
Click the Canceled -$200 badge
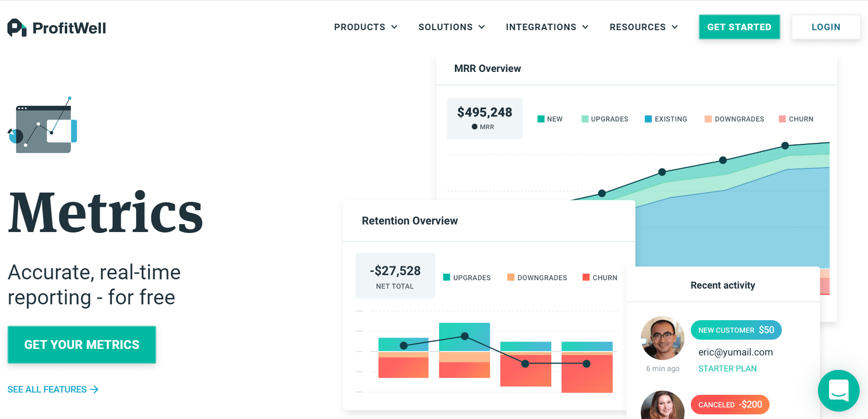click(x=730, y=405)
